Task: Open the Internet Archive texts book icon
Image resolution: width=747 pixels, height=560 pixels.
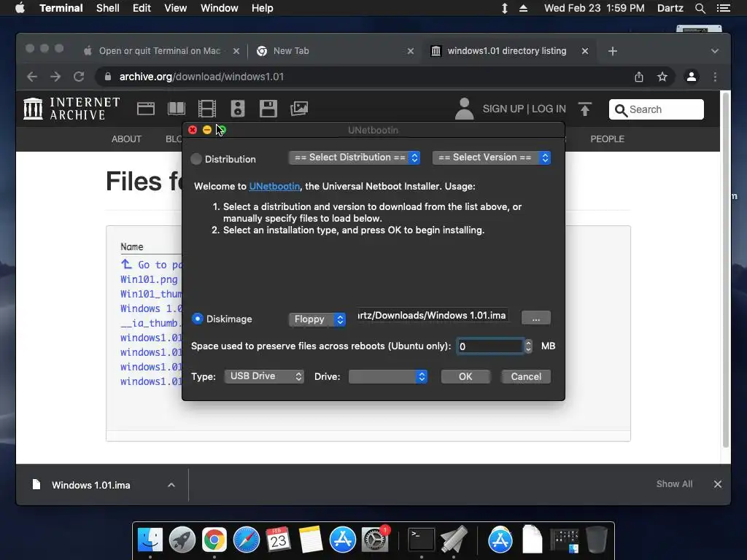Action: (x=177, y=109)
